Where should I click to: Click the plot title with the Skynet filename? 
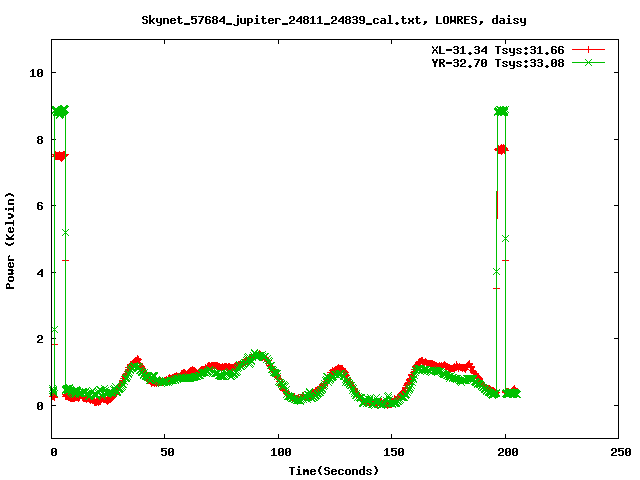320,19
